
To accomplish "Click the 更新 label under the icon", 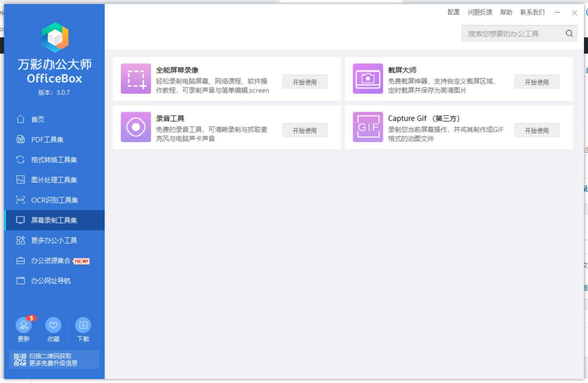I will click(24, 339).
